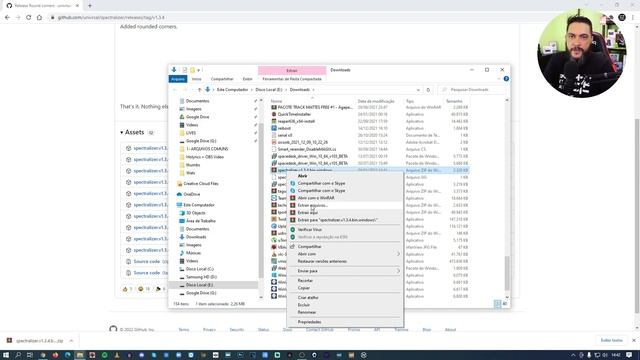Click pink 'Extrair' contextual ribbon tab
This screenshot has height=360, width=640.
292,70
